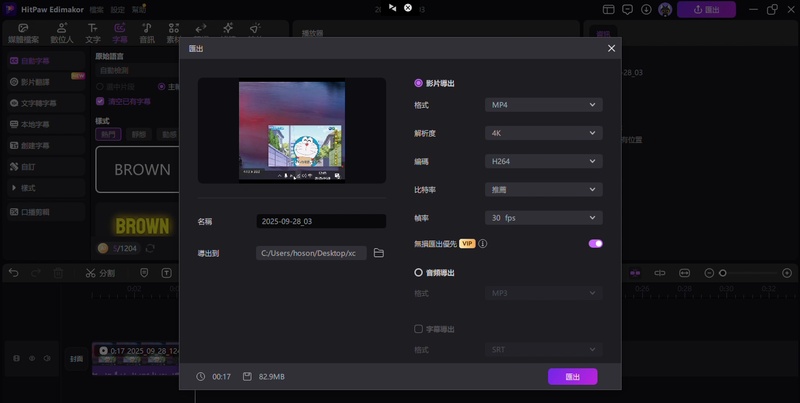Click the 名稱 file name input field
Image resolution: width=800 pixels, height=403 pixels.
tap(320, 221)
